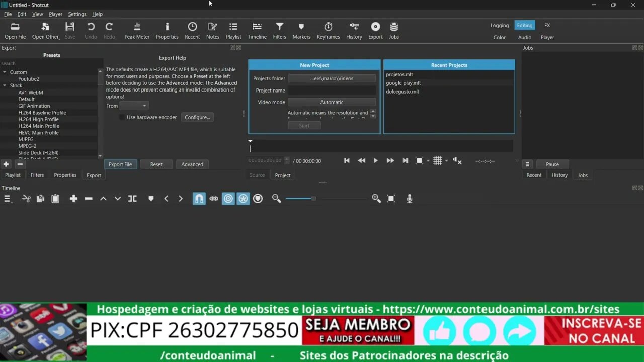Open the Jobs toolbar icon
Screen dimensions: 644x362
[394, 31]
